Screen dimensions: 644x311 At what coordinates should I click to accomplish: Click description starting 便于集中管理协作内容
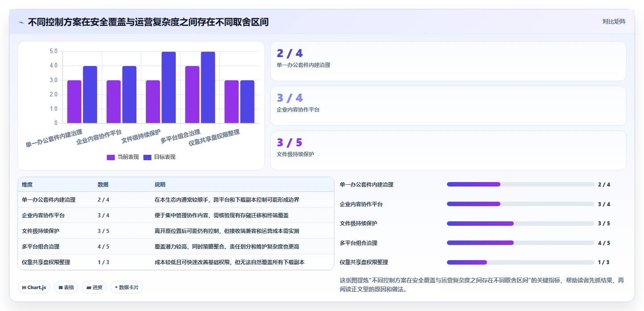pyautogui.click(x=222, y=216)
